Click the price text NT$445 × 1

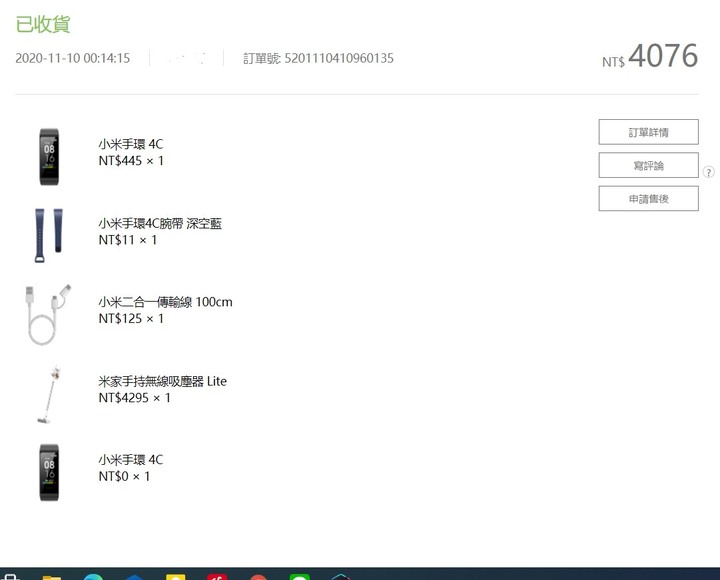click(x=131, y=161)
